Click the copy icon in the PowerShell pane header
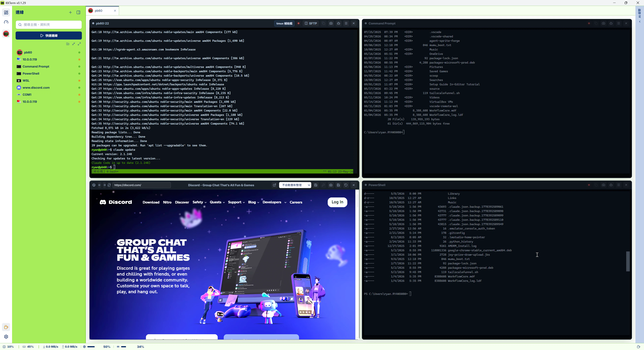Image resolution: width=644 pixels, height=350 pixels. click(x=596, y=185)
